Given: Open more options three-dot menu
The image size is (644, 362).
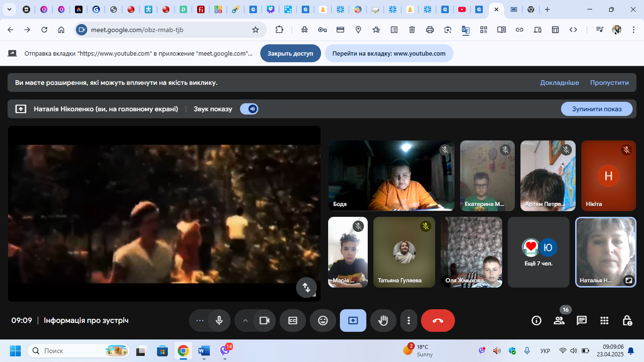Looking at the screenshot, I should [x=409, y=321].
